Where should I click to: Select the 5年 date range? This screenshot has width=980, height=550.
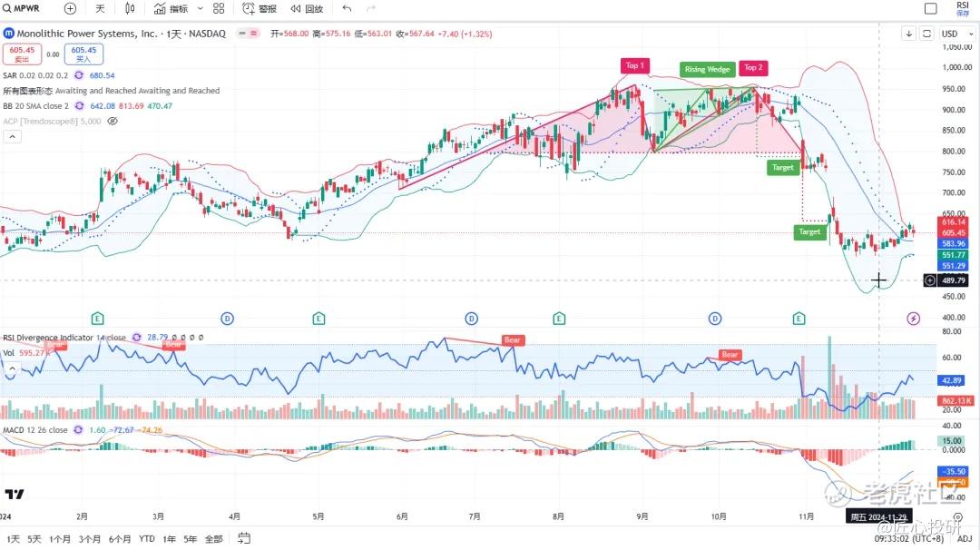191,539
